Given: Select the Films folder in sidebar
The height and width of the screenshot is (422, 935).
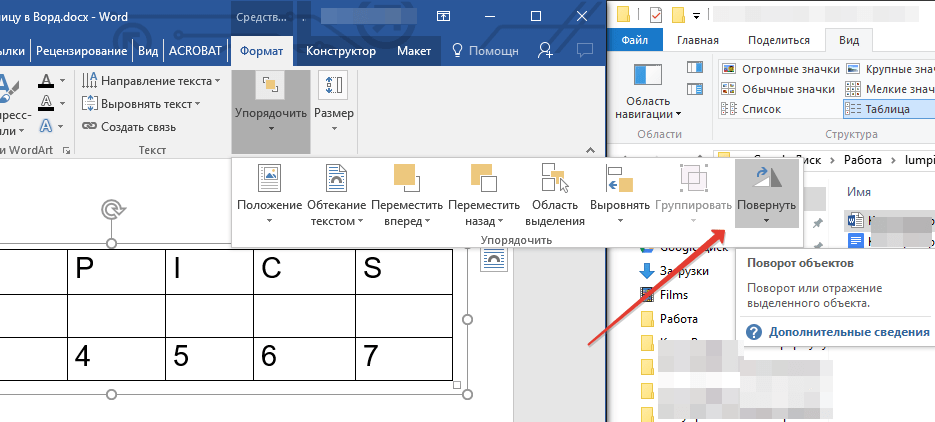Looking at the screenshot, I should click(x=673, y=295).
